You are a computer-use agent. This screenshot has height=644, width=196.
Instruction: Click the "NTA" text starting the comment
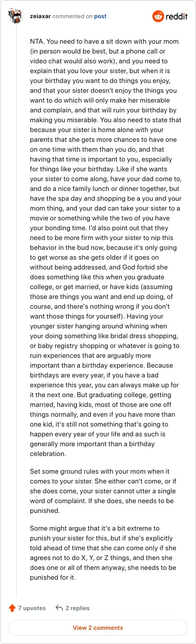[x=36, y=37]
